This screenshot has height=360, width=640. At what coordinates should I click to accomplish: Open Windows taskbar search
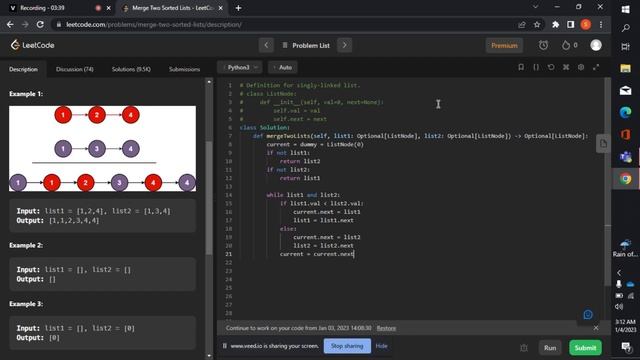click(625, 28)
